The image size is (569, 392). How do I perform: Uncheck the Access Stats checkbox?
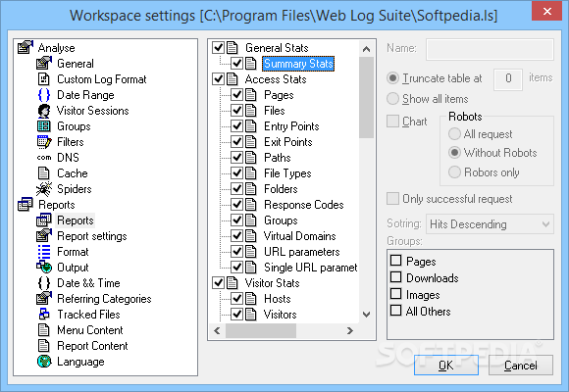(218, 79)
